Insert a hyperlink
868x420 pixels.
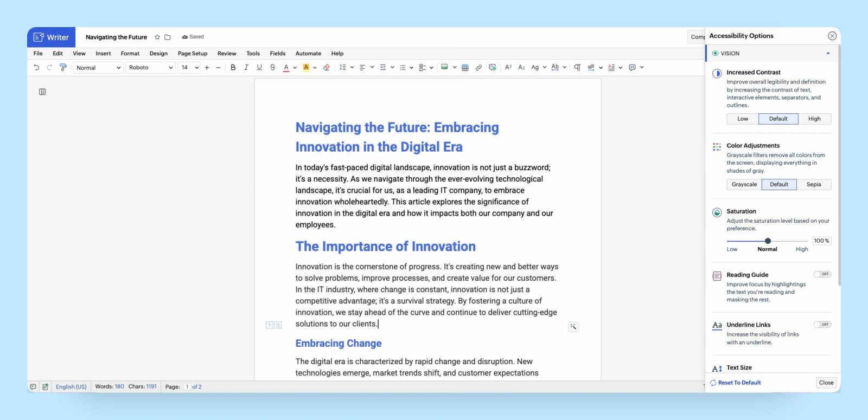[x=478, y=67]
